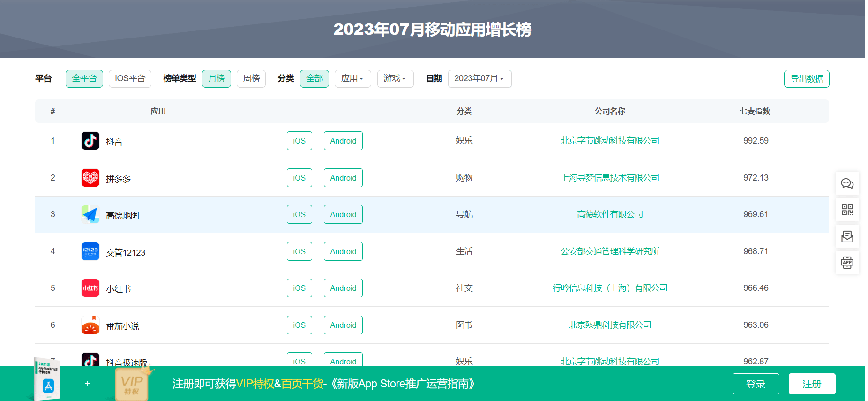
Task: Open 北京臻鼎科技有限公司 company link
Action: pos(610,325)
